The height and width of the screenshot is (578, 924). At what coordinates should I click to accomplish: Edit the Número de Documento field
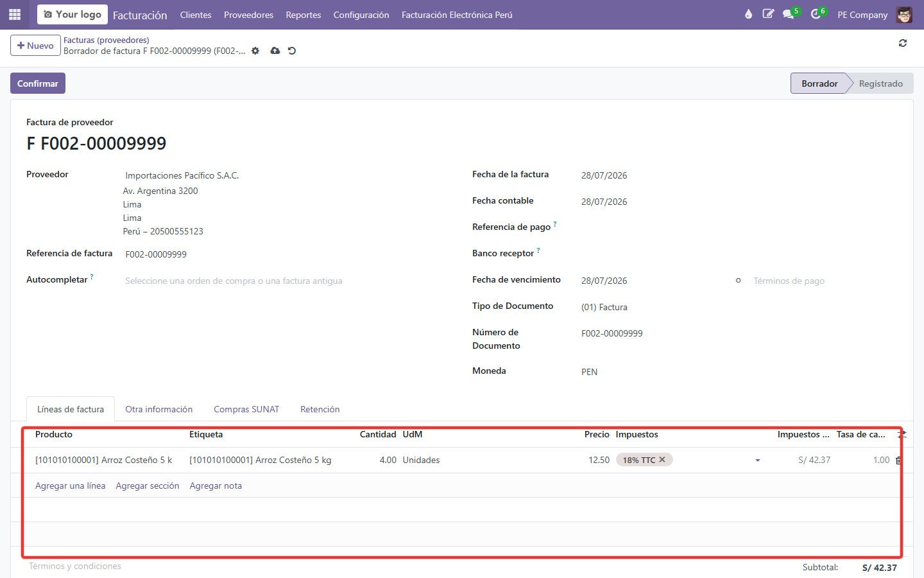click(x=738, y=333)
